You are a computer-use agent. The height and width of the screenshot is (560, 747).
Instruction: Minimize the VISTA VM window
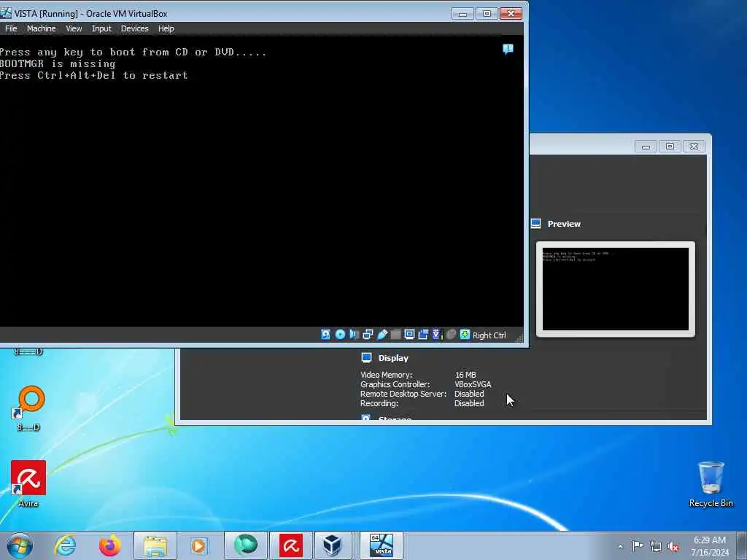[462, 14]
